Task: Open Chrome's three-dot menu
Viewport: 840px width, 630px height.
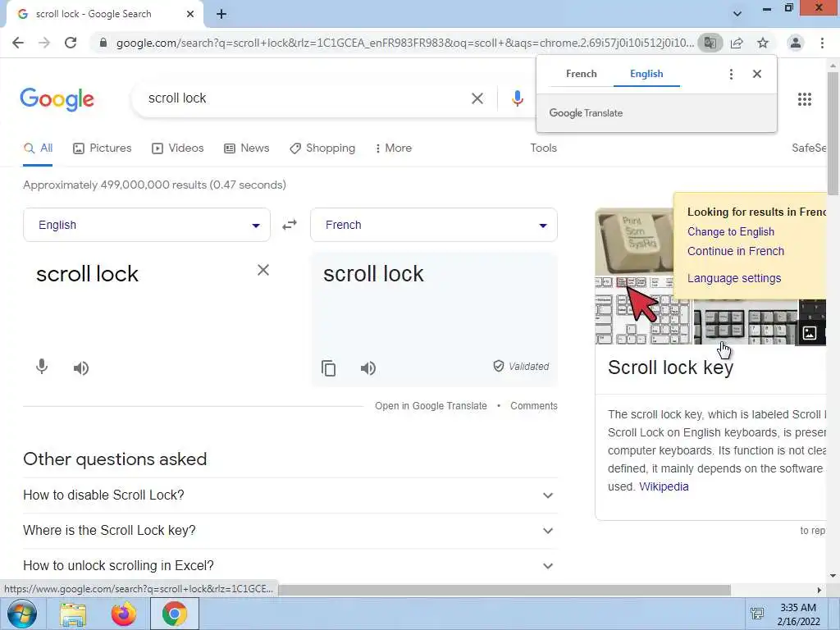Action: pos(822,43)
